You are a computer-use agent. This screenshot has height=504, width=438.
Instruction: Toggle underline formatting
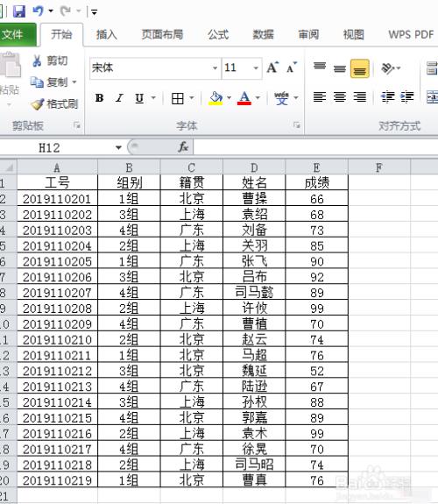pos(139,97)
